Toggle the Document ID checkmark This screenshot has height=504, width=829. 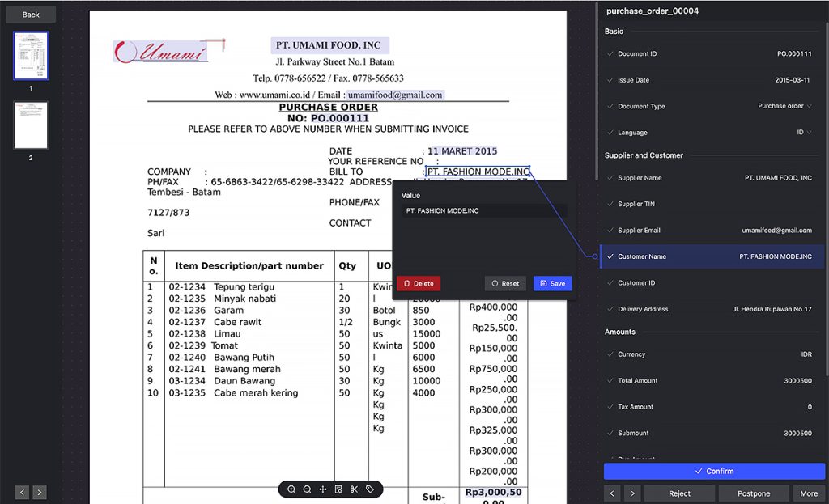click(610, 53)
